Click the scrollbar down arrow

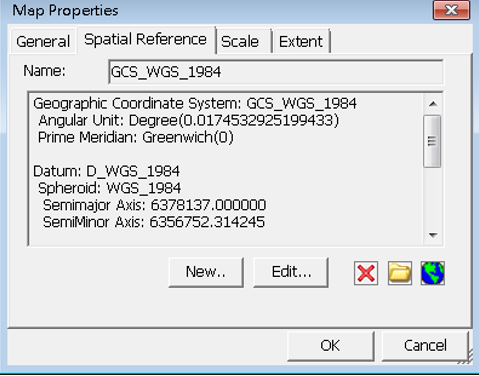tap(433, 235)
